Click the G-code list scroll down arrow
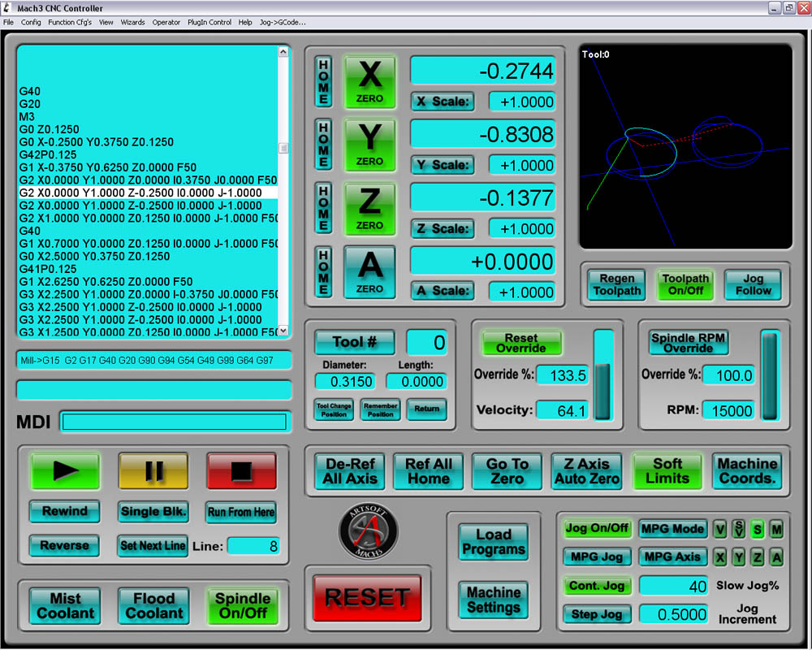 click(x=283, y=330)
